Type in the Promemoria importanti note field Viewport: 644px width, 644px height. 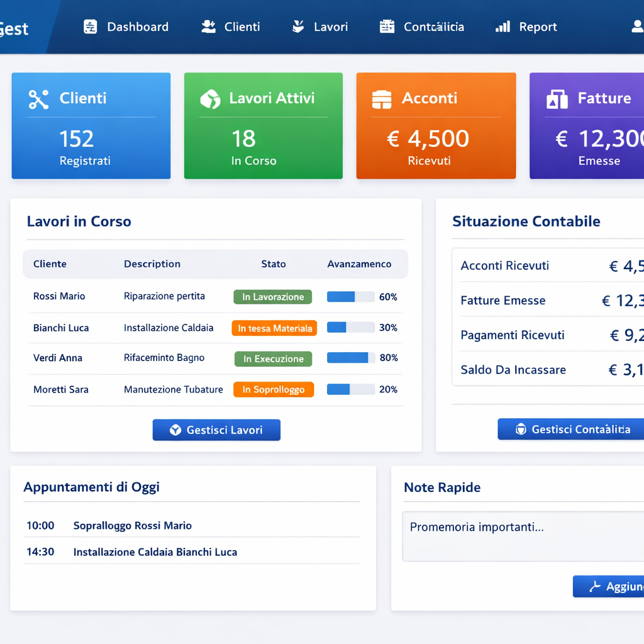click(x=522, y=536)
